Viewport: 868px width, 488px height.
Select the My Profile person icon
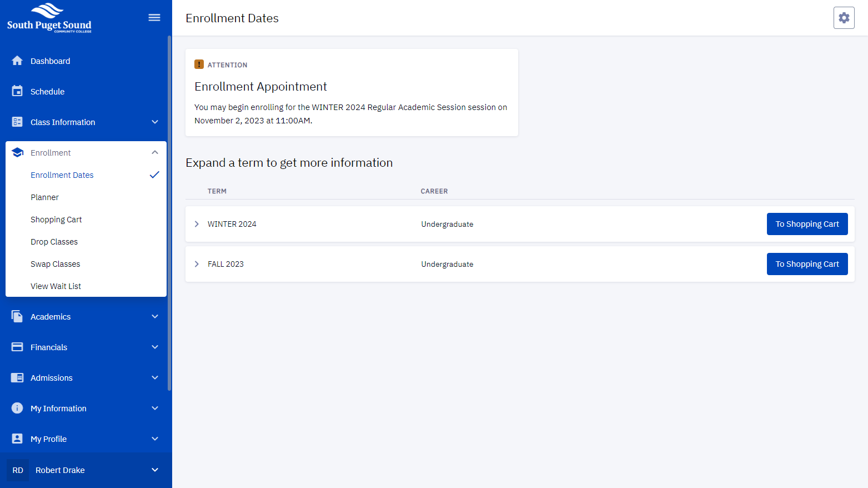17,439
